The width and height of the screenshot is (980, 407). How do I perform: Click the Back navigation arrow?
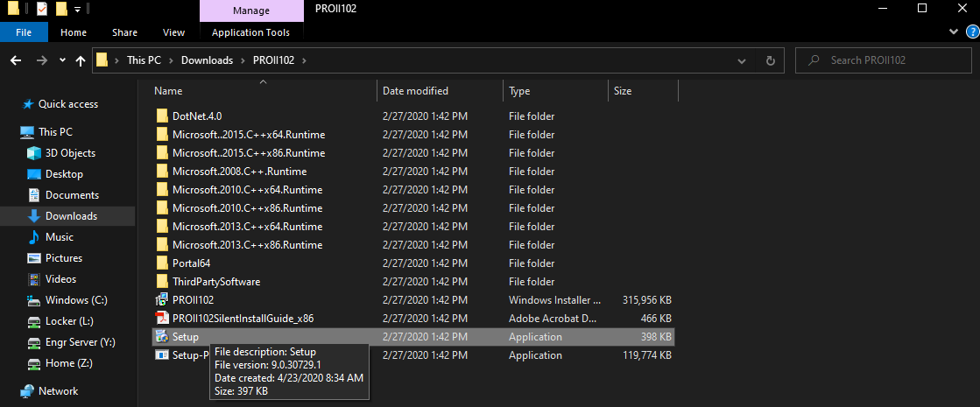tap(15, 60)
